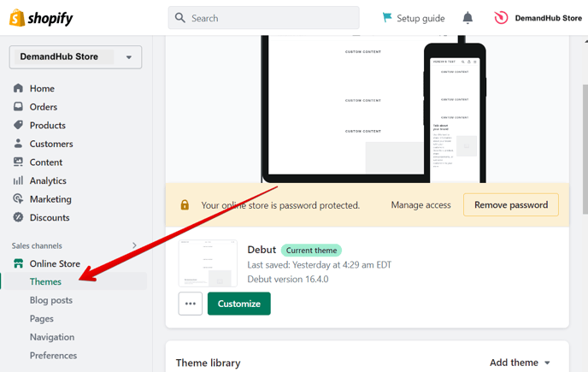Click the Home house icon
588x372 pixels.
coord(18,88)
